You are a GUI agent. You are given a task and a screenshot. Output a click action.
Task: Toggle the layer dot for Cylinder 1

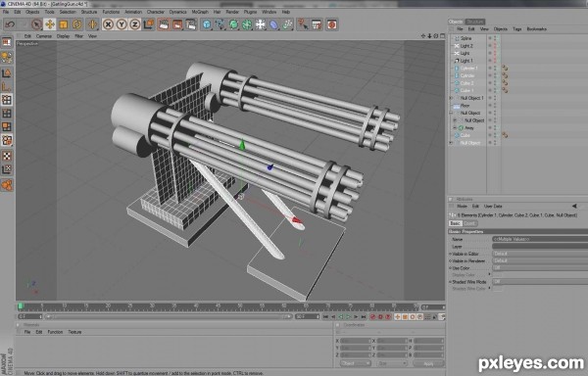pos(490,69)
